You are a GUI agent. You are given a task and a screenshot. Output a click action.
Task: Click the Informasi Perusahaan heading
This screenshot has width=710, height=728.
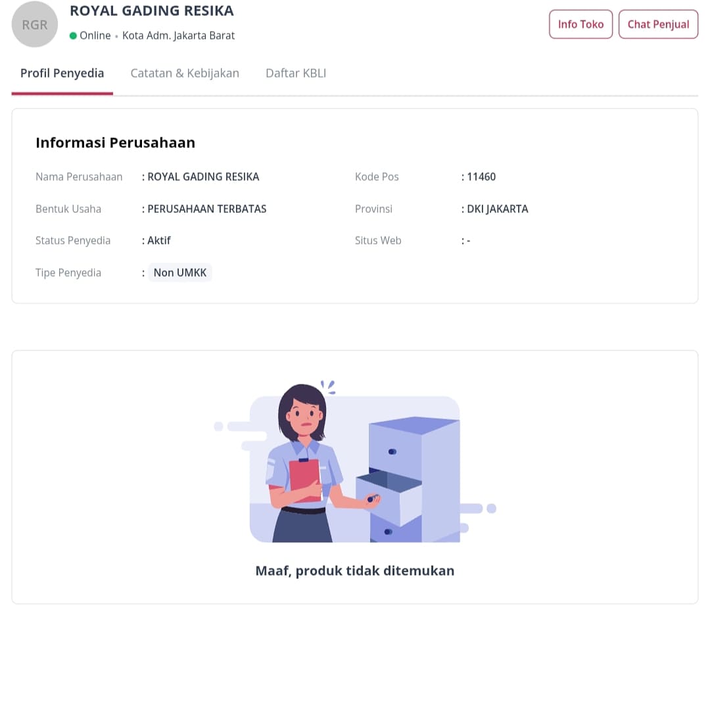115,143
